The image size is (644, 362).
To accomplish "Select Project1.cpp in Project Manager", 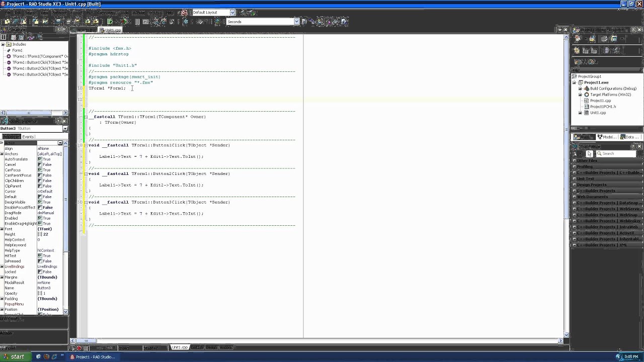I will click(600, 101).
